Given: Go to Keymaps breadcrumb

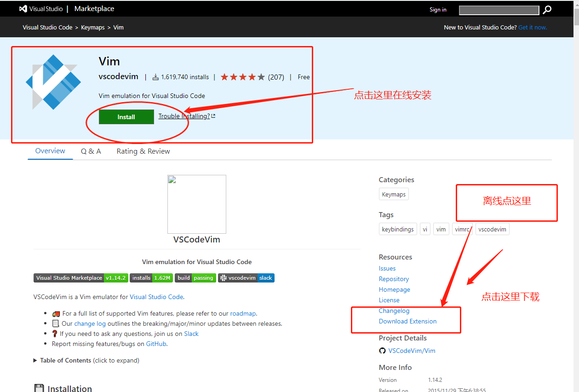Looking at the screenshot, I should (93, 27).
